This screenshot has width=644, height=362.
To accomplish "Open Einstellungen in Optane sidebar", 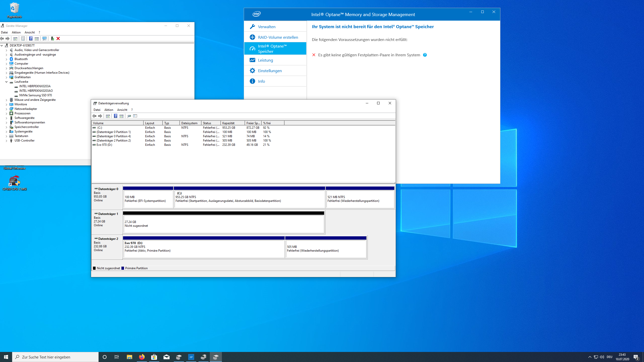I will [270, 71].
